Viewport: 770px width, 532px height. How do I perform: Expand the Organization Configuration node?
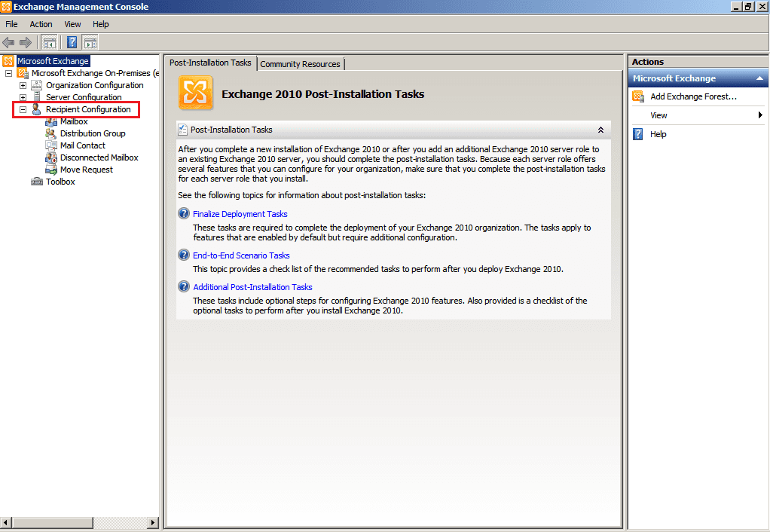coord(23,85)
